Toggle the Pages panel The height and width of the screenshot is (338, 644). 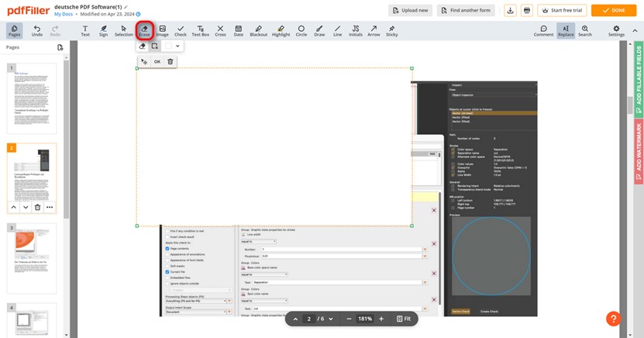pyautogui.click(x=14, y=30)
